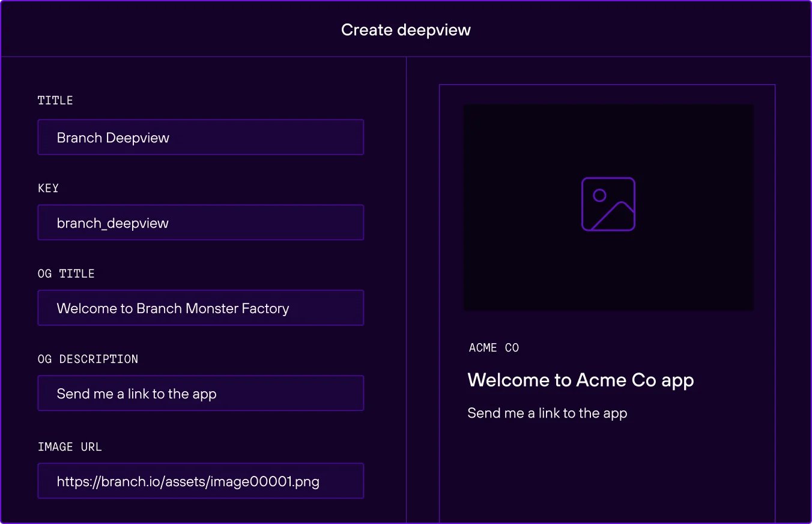This screenshot has height=524, width=812.
Task: Select the Welcome to Acme Co app heading
Action: [581, 380]
